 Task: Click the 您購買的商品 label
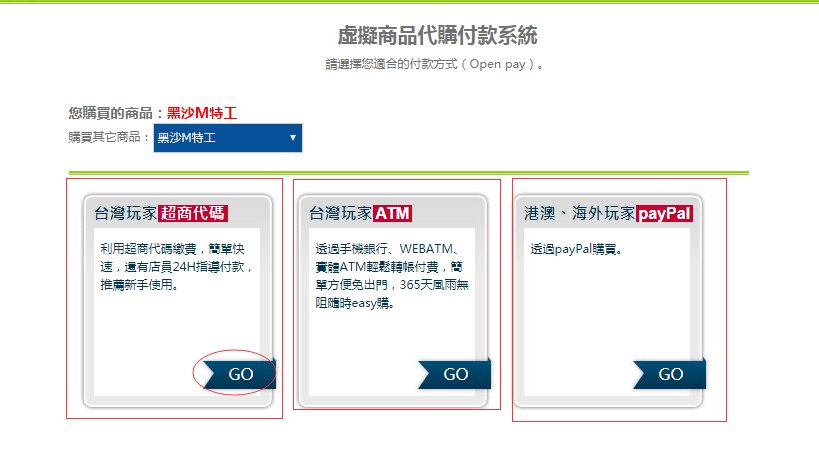(115, 114)
